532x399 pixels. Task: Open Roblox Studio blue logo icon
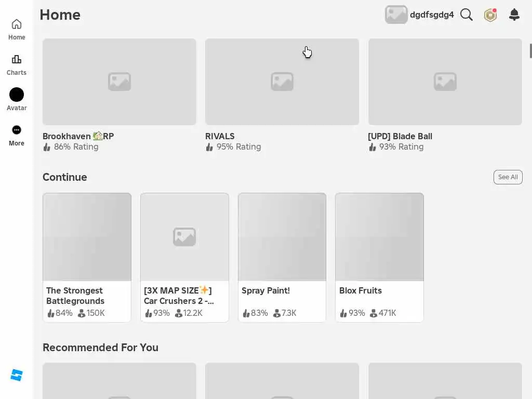click(x=16, y=375)
